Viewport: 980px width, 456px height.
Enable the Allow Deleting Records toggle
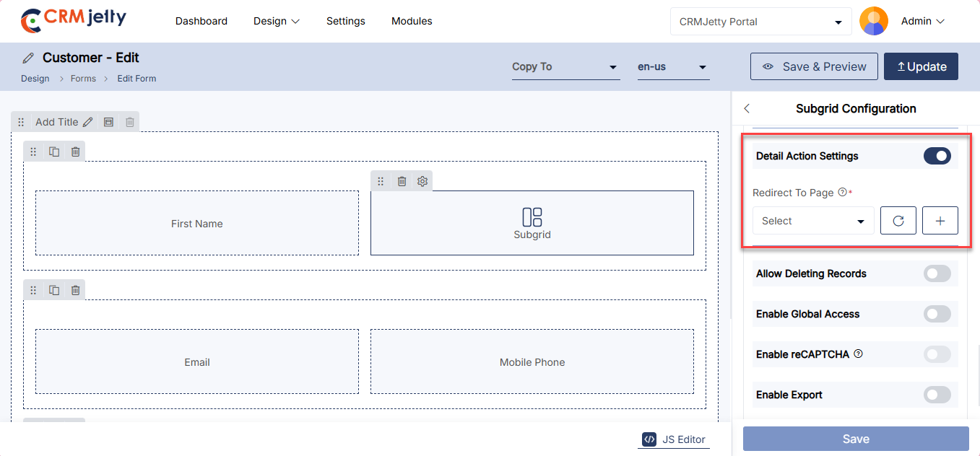click(x=937, y=273)
